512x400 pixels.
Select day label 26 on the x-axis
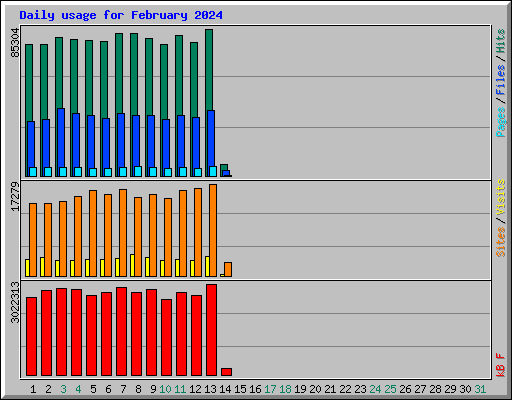click(405, 389)
